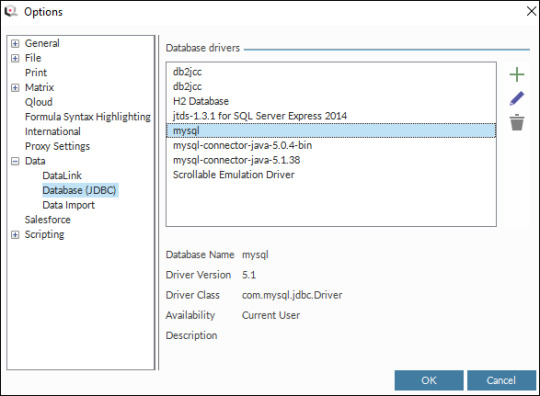The width and height of the screenshot is (540, 396).
Task: Open Proxy Settings page
Action: click(57, 146)
